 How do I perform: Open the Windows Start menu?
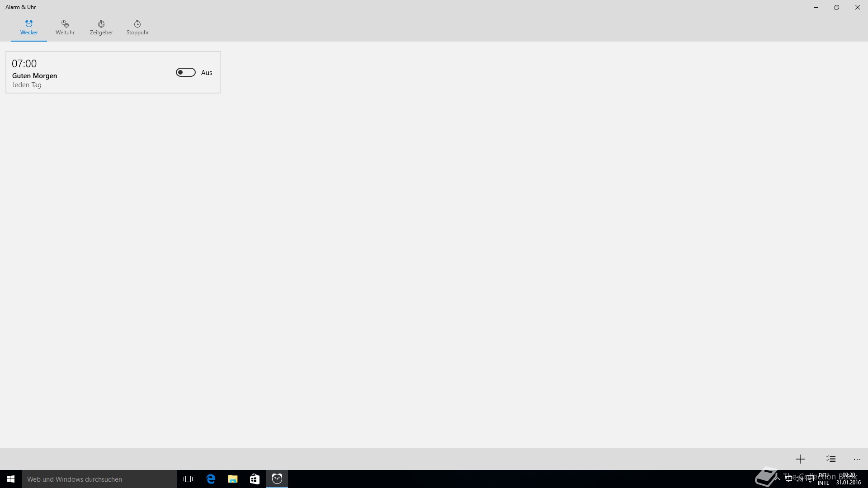(x=11, y=479)
